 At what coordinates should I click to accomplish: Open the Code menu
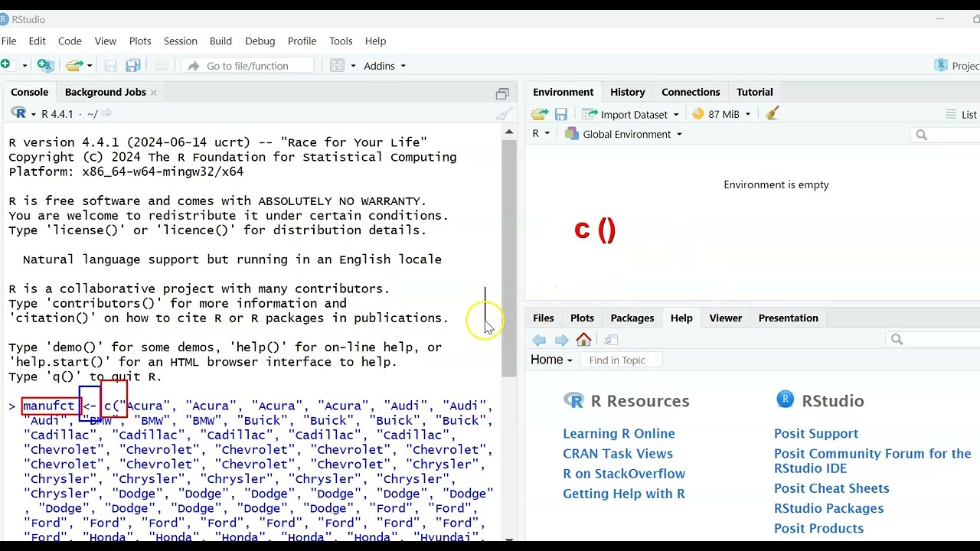(x=70, y=41)
